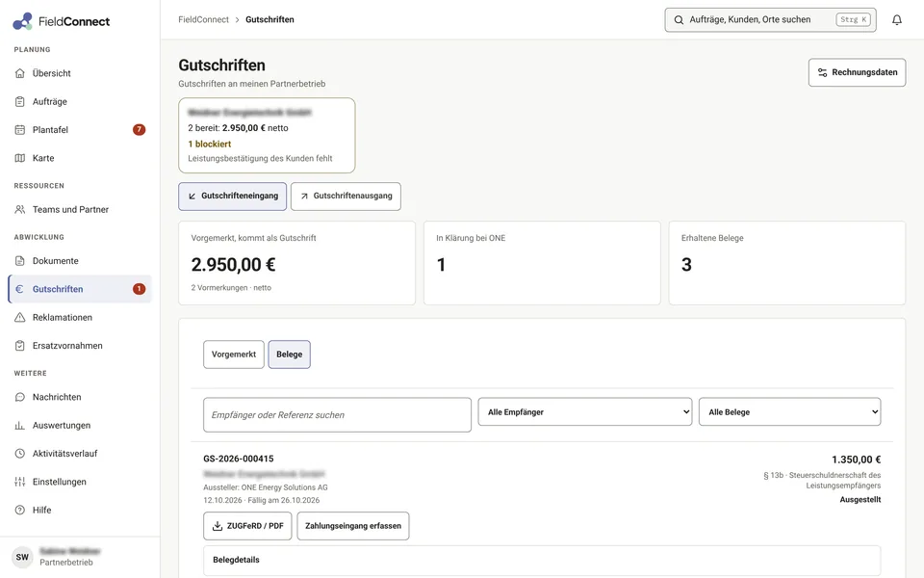Click Zahlungseingang erfassen button
Viewport: 924px width, 578px height.
click(x=353, y=526)
